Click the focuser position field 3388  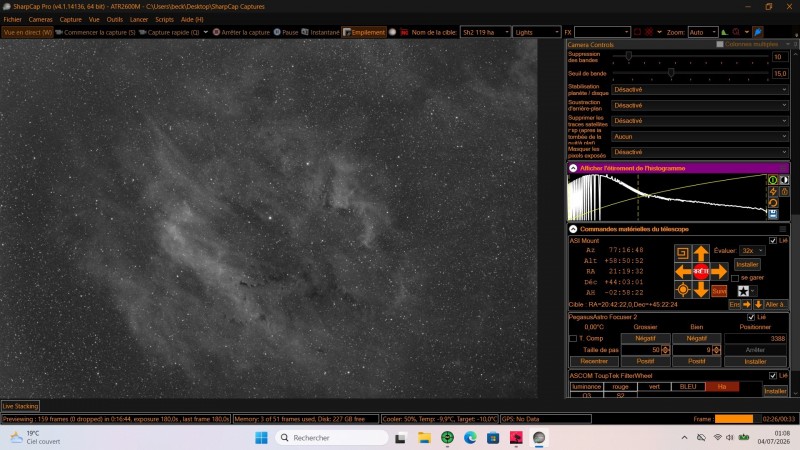click(756, 338)
